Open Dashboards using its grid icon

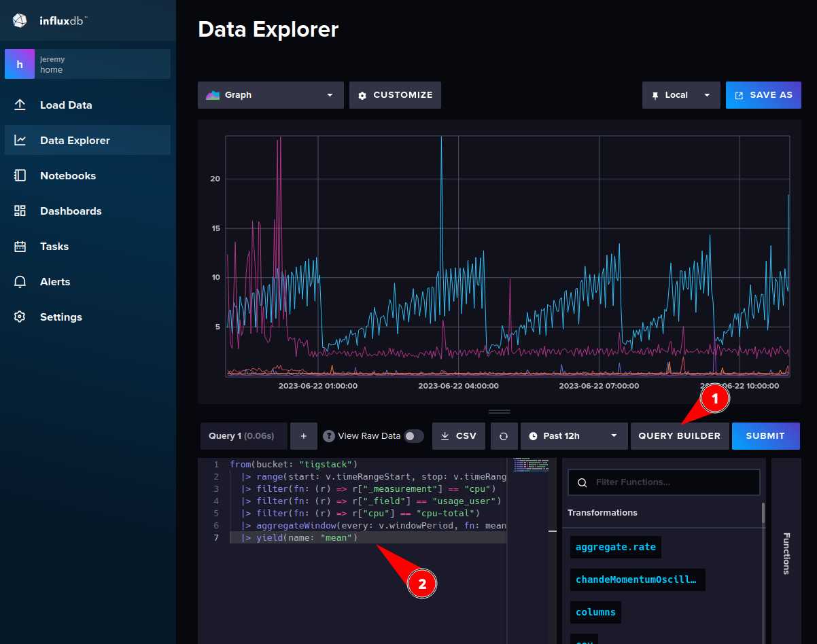coord(19,211)
